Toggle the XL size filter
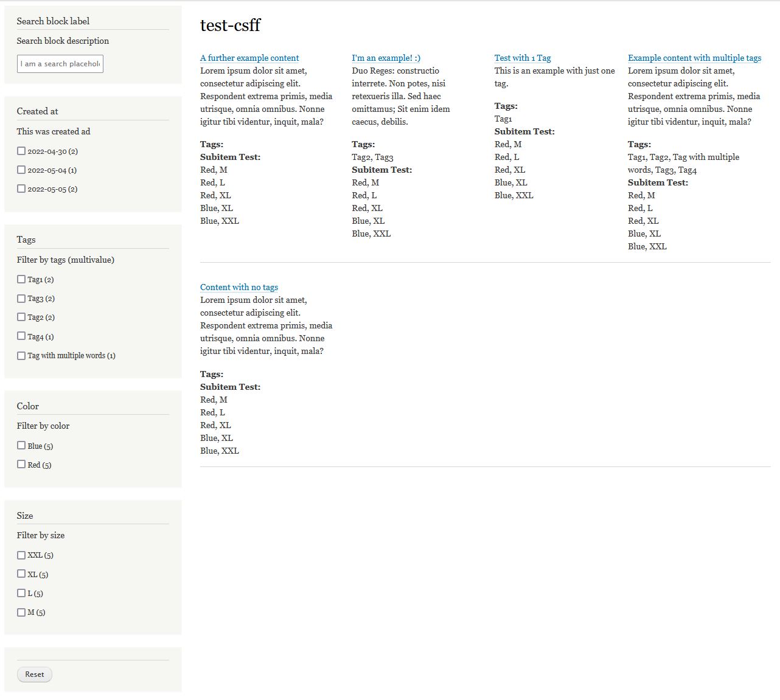The width and height of the screenshot is (780, 700). [21, 574]
